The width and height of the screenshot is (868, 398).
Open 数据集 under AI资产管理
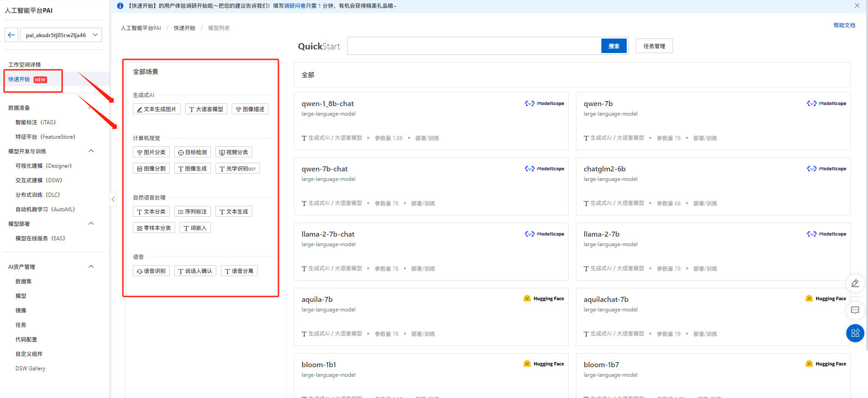(24, 282)
